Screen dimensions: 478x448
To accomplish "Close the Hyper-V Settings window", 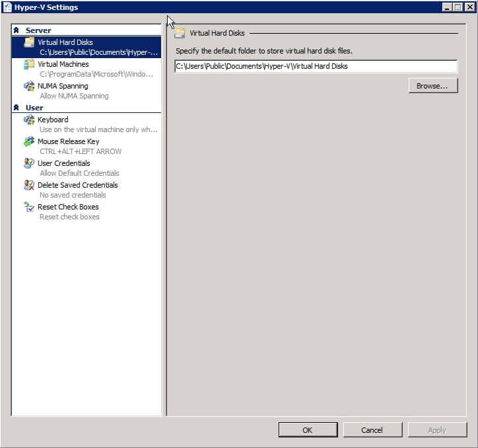I will tap(470, 7).
